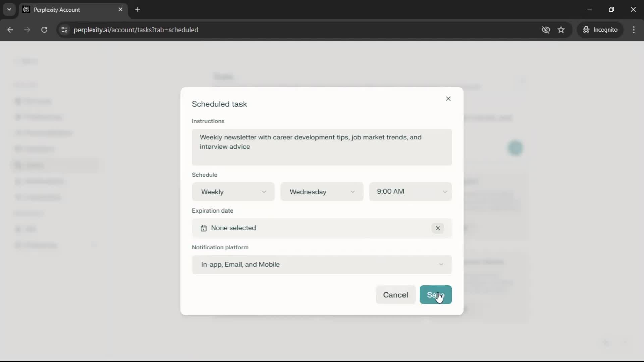Go back to previous page
Screen dimensions: 644x362
[x=10, y=30]
